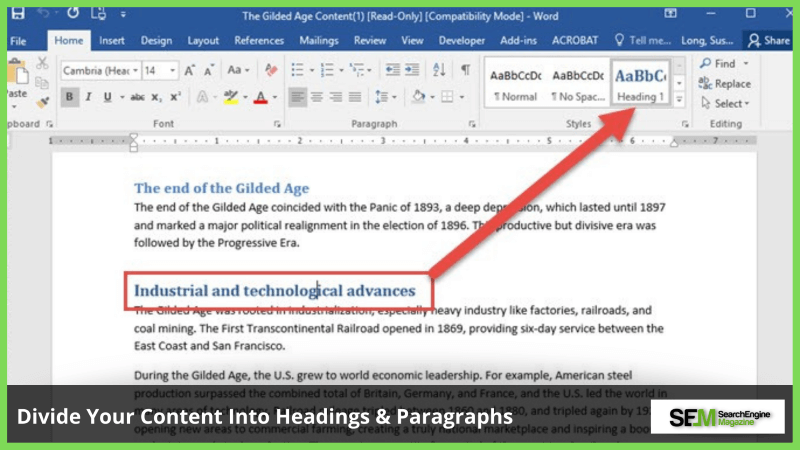Click the Redo/Repeat icon in quick access toolbar
This screenshot has height=450, width=800.
point(73,13)
